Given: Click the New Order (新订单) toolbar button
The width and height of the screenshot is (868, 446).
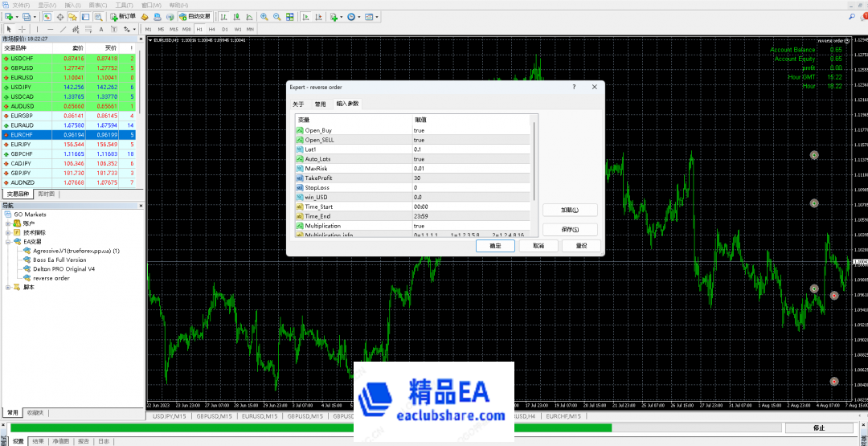Looking at the screenshot, I should pyautogui.click(x=122, y=16).
